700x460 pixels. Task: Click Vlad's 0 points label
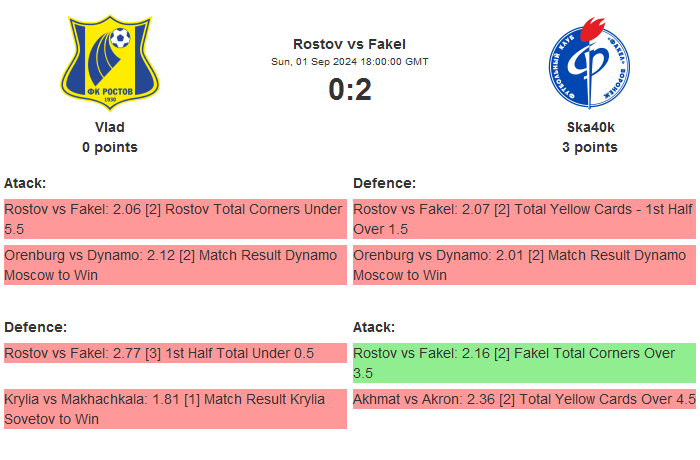click(x=110, y=147)
